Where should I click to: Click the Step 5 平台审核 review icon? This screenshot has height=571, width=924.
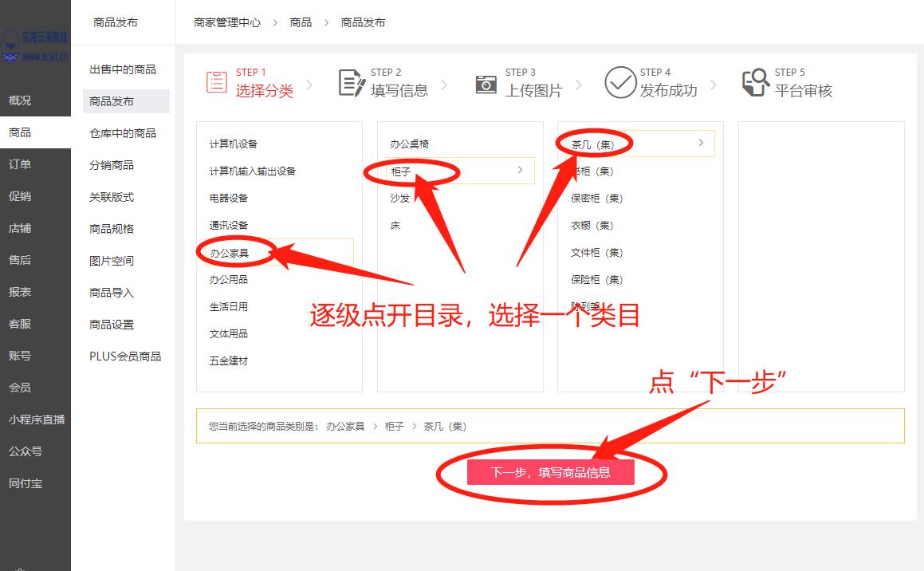754,82
